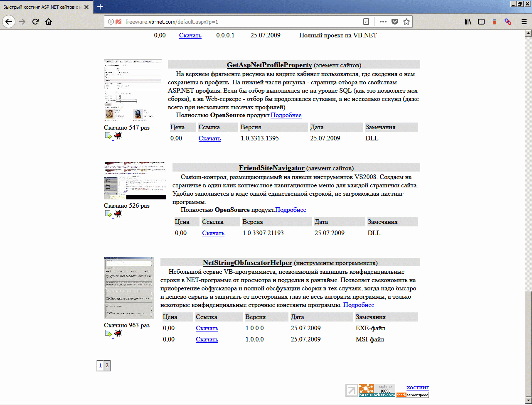Download the NetStringObfuscatorHelper MSI file
The height and width of the screenshot is (405, 532).
point(207,339)
